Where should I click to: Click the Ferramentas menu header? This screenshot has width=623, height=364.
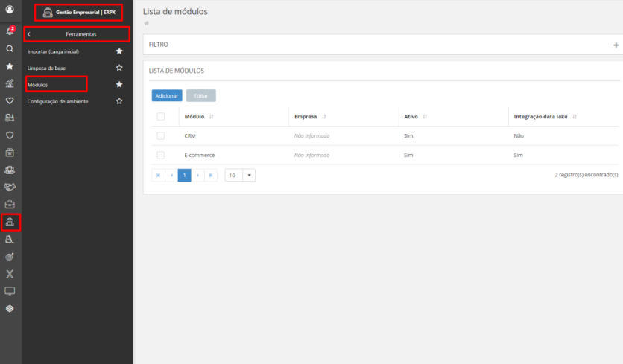pos(81,34)
